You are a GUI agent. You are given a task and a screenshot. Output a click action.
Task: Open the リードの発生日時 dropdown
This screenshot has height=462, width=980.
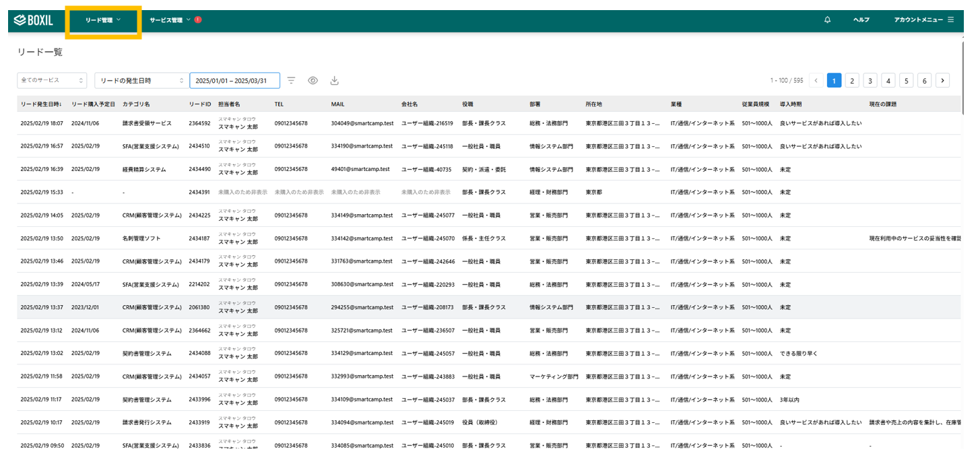(x=141, y=81)
